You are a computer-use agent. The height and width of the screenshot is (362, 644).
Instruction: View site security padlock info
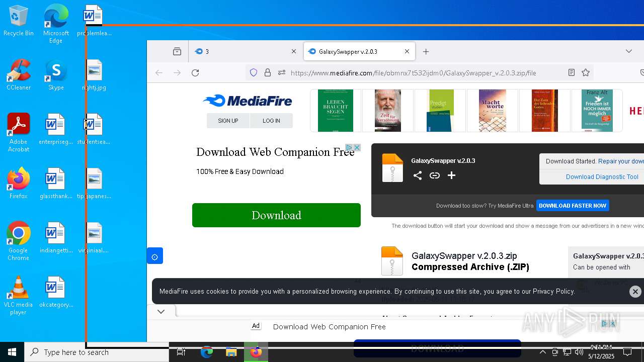pos(268,73)
